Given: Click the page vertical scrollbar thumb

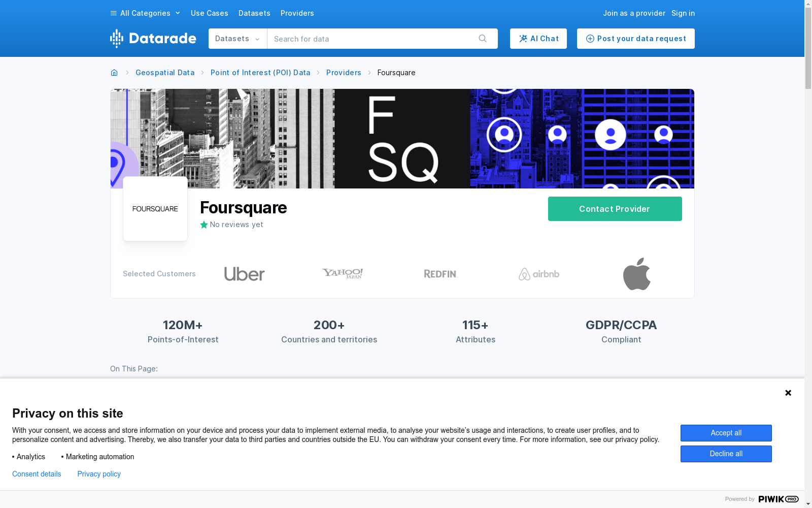Looking at the screenshot, I should click(x=808, y=48).
